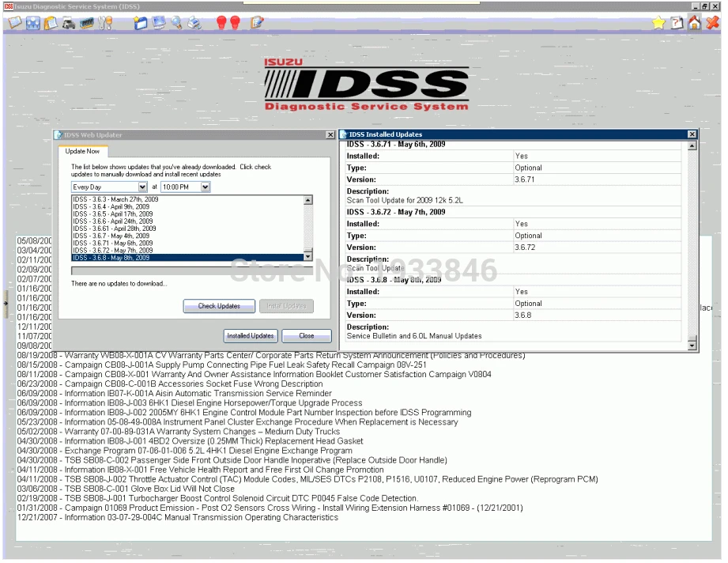Click the update list scrollbar up arrow
Image resolution: width=728 pixels, height=563 pixels.
pyautogui.click(x=308, y=200)
